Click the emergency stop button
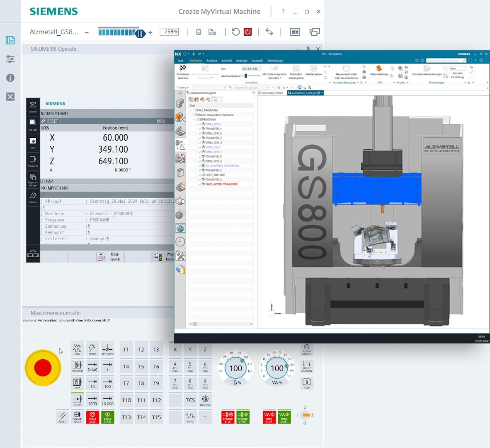The image size is (490, 448). pos(43,368)
